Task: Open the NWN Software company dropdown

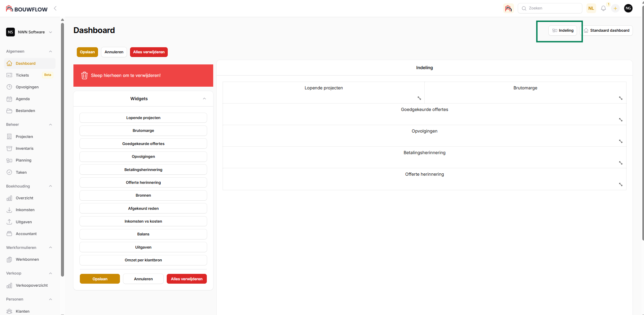Action: [x=30, y=32]
